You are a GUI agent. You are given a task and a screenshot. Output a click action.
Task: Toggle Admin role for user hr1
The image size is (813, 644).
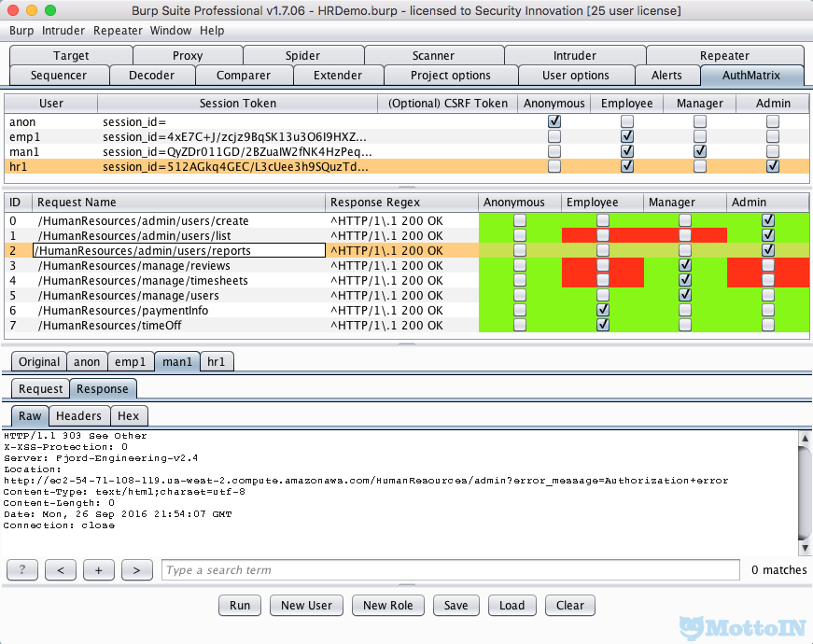point(773,166)
